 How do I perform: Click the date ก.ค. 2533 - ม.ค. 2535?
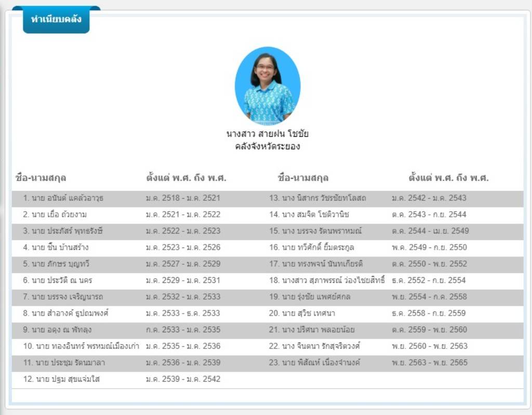(x=183, y=330)
